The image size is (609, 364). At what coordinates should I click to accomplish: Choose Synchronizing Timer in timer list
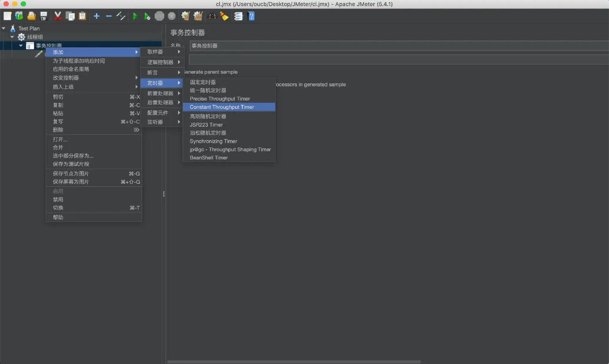pyautogui.click(x=213, y=141)
